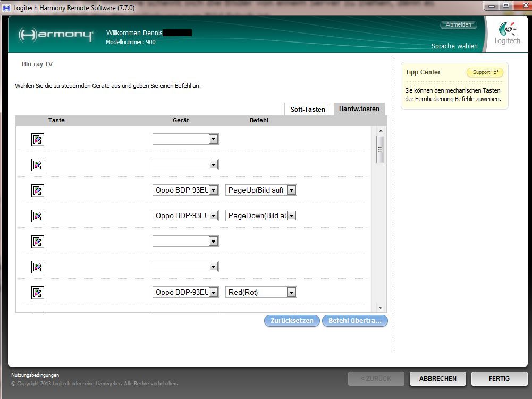Minimize the Harmony Remote Software window
The image size is (532, 399).
coord(491,6)
